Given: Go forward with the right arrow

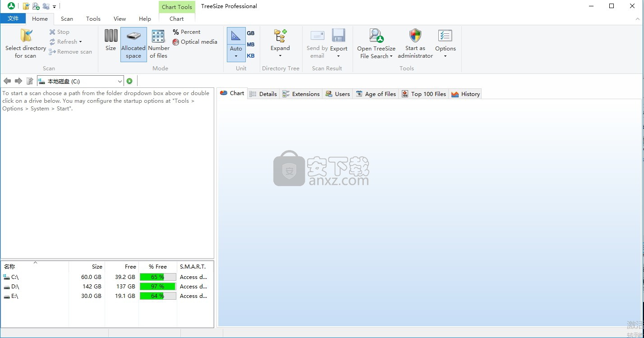Looking at the screenshot, I should pos(18,81).
